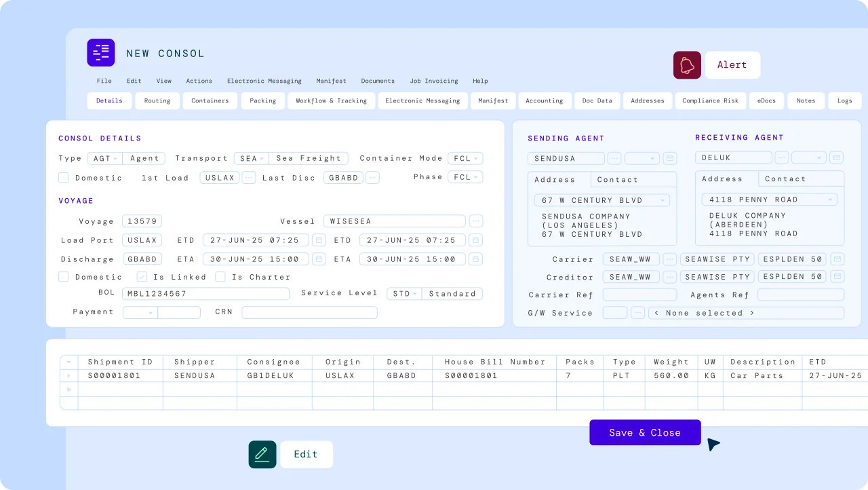Click ellipsis next to Receiving Agent DELUK
The height and width of the screenshot is (490, 868).
(x=782, y=157)
